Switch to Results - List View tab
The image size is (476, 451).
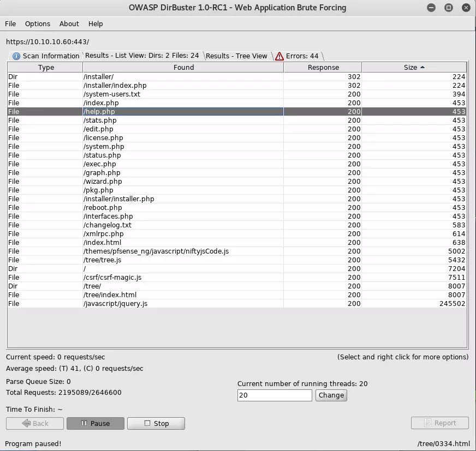(142, 56)
